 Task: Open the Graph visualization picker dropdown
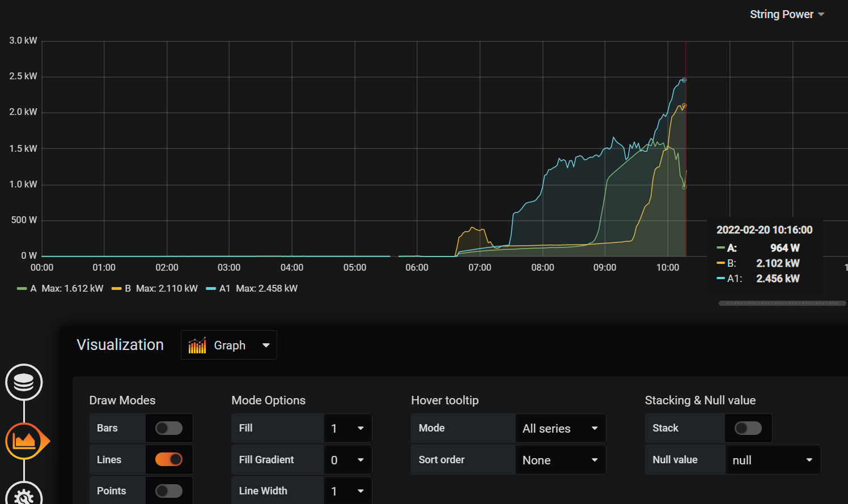tap(229, 345)
